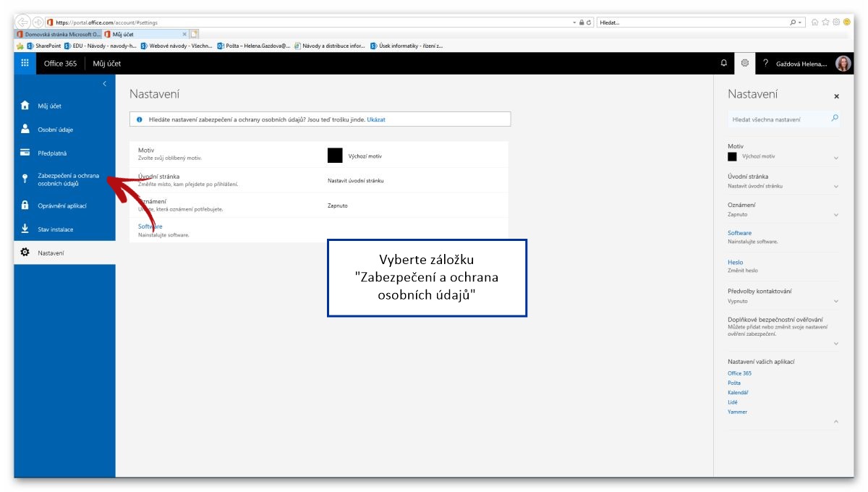Click Office 365 title in header
The height and width of the screenshot is (492, 868).
pos(61,64)
